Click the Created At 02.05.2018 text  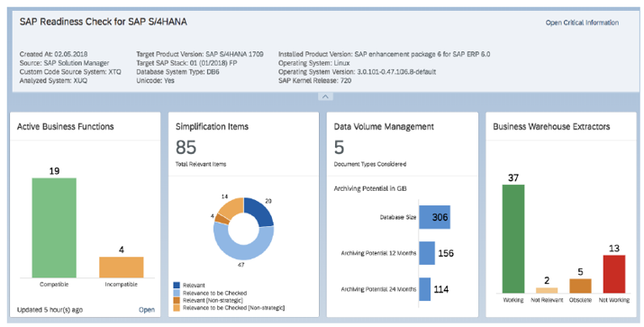53,54
